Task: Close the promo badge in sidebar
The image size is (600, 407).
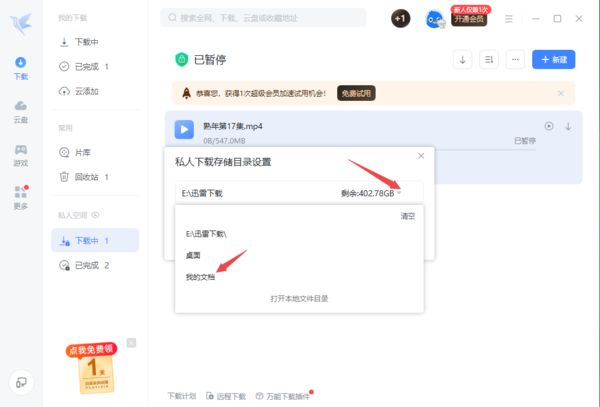Action: [x=131, y=343]
